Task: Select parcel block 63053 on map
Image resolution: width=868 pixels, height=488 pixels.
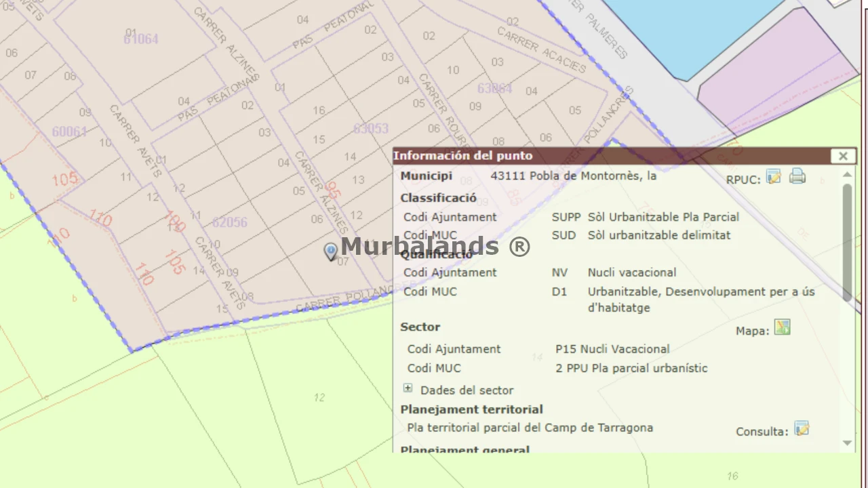Action: click(371, 128)
